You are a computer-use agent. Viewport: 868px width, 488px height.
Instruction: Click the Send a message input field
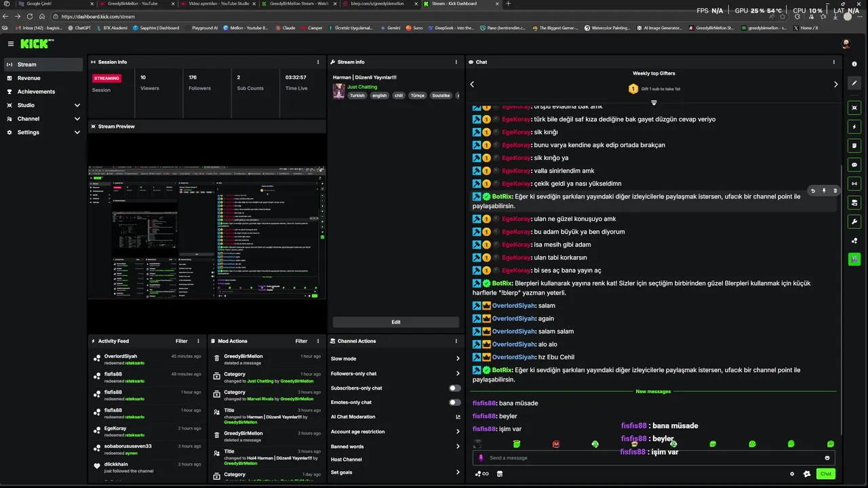(x=651, y=458)
